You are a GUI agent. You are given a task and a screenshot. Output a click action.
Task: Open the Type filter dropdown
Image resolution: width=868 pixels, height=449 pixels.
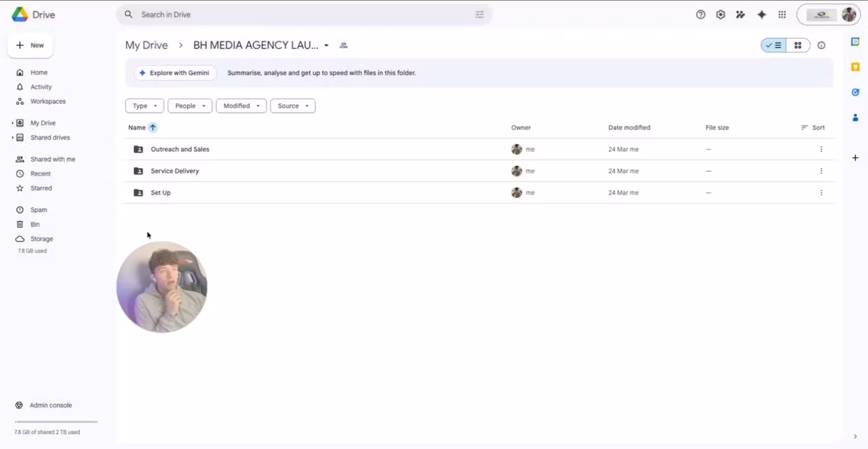tap(144, 105)
